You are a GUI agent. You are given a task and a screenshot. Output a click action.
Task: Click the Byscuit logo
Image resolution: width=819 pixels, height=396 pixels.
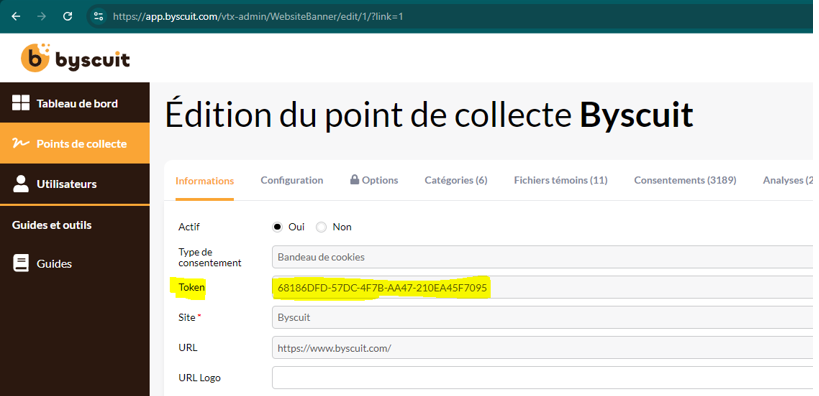[75, 58]
